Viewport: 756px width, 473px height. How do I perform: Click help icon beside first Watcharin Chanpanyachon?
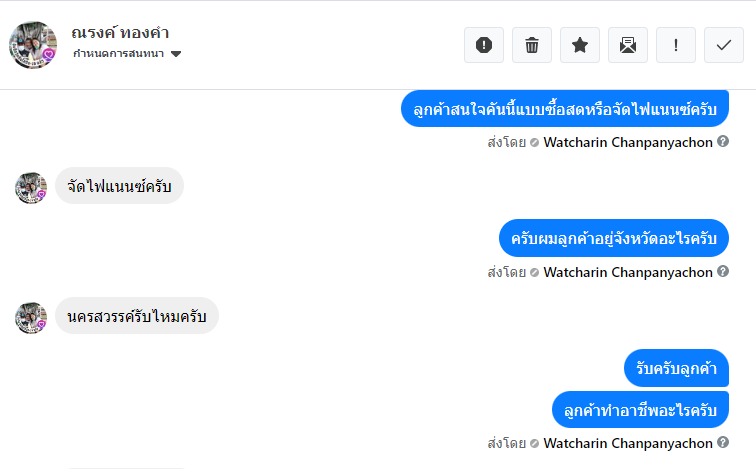click(723, 142)
